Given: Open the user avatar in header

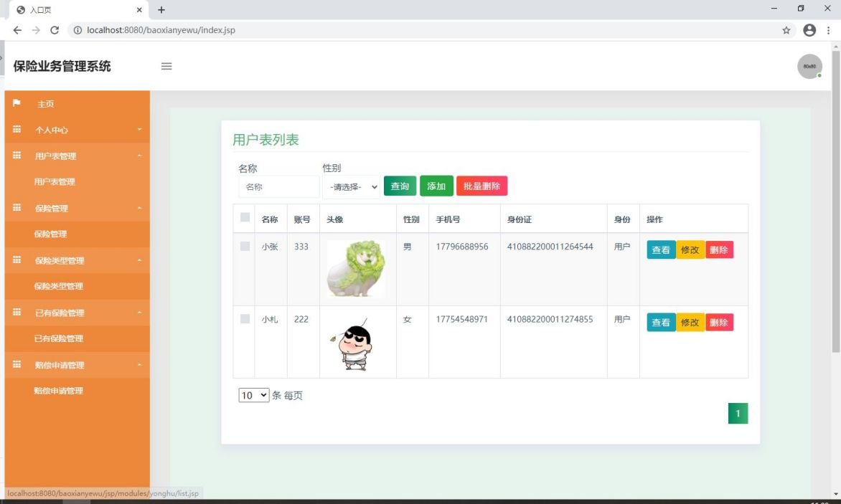Looking at the screenshot, I should coord(809,67).
